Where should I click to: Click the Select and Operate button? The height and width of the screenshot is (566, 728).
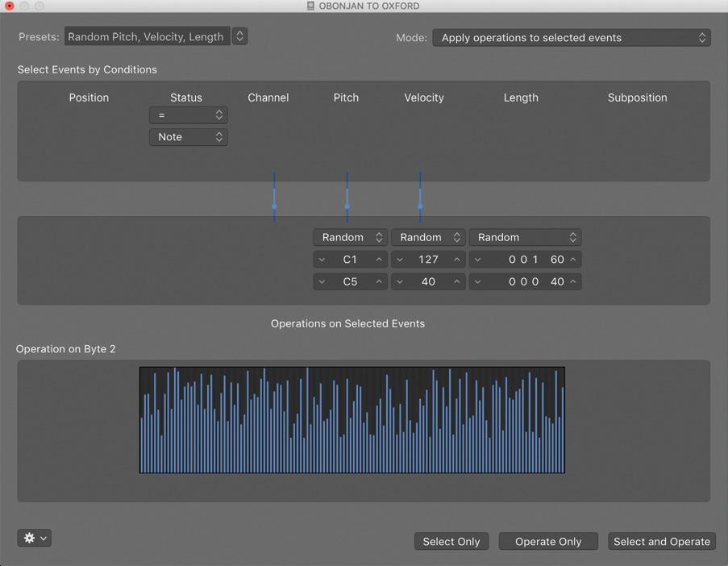pyautogui.click(x=661, y=542)
